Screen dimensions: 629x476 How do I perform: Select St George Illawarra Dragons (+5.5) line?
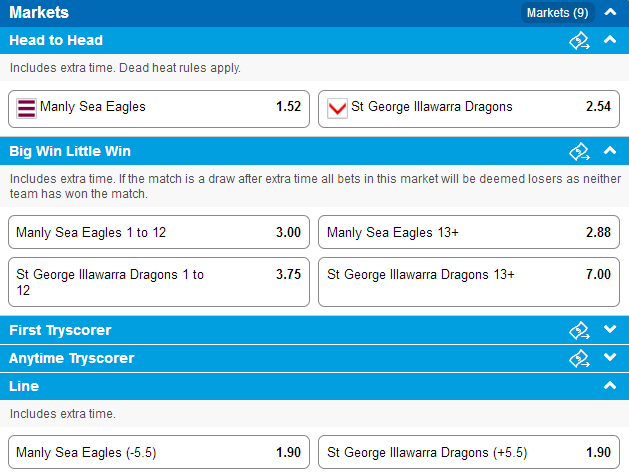(x=469, y=452)
